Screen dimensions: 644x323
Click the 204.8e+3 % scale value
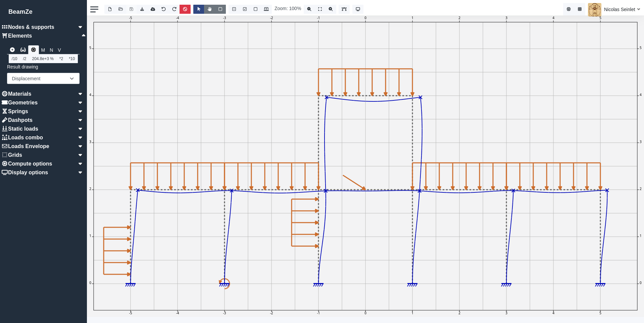pos(43,59)
